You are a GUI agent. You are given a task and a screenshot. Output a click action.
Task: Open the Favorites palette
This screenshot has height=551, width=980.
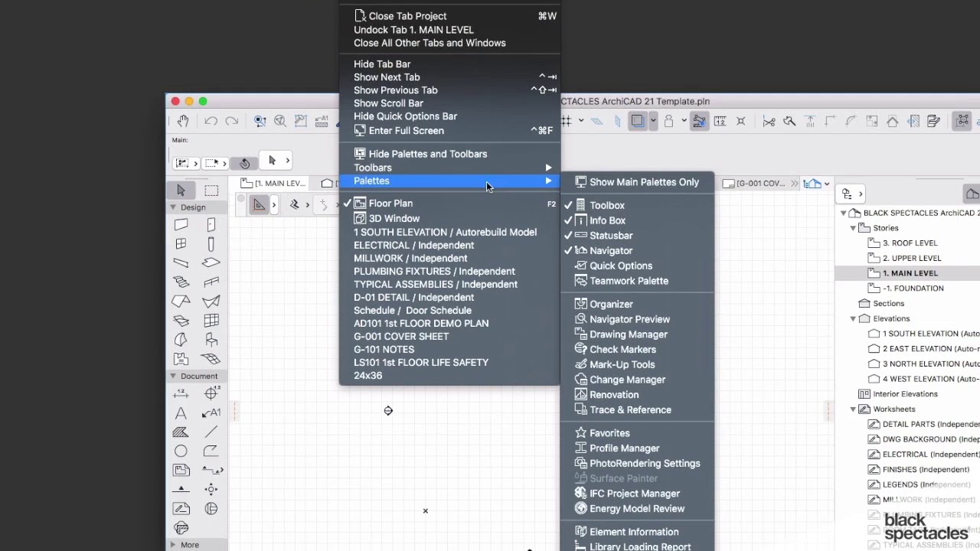[x=609, y=433]
